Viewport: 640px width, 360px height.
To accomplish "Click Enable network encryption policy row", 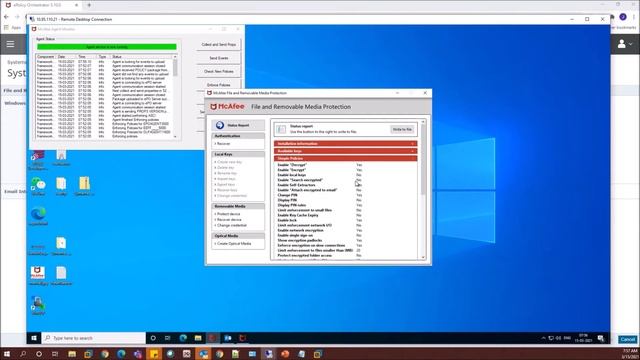I will 320,230.
